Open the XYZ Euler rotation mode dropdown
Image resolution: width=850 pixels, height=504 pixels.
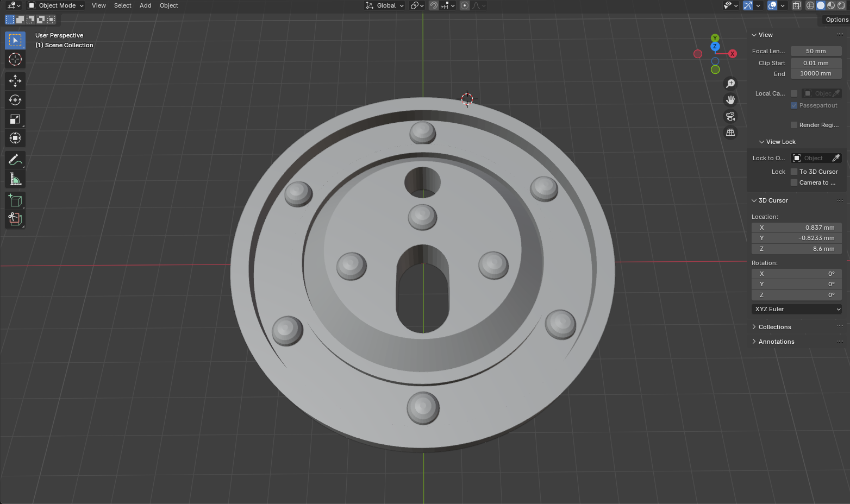(797, 309)
